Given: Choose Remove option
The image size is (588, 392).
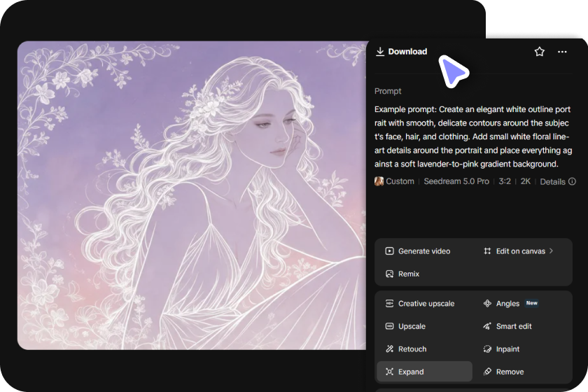Looking at the screenshot, I should pos(503,372).
